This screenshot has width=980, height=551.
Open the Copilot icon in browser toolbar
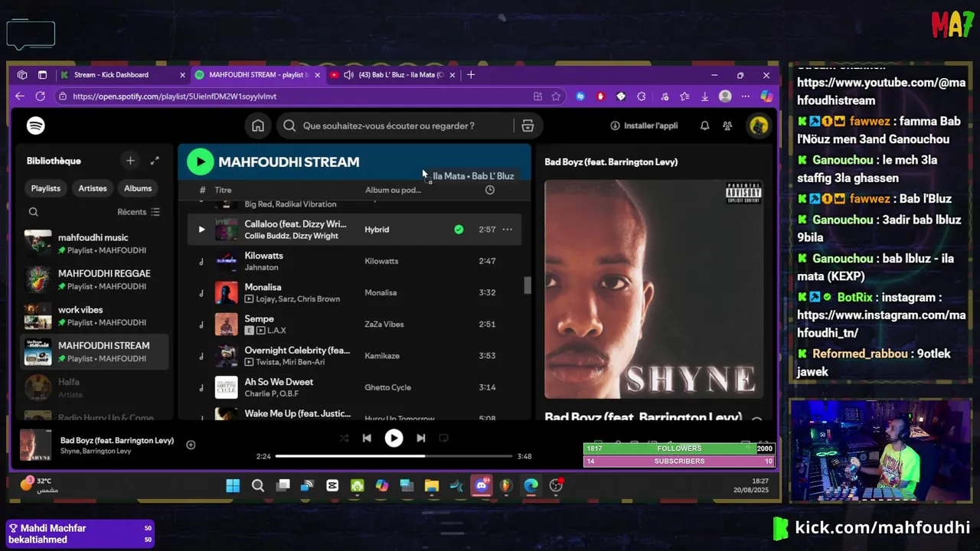click(766, 96)
